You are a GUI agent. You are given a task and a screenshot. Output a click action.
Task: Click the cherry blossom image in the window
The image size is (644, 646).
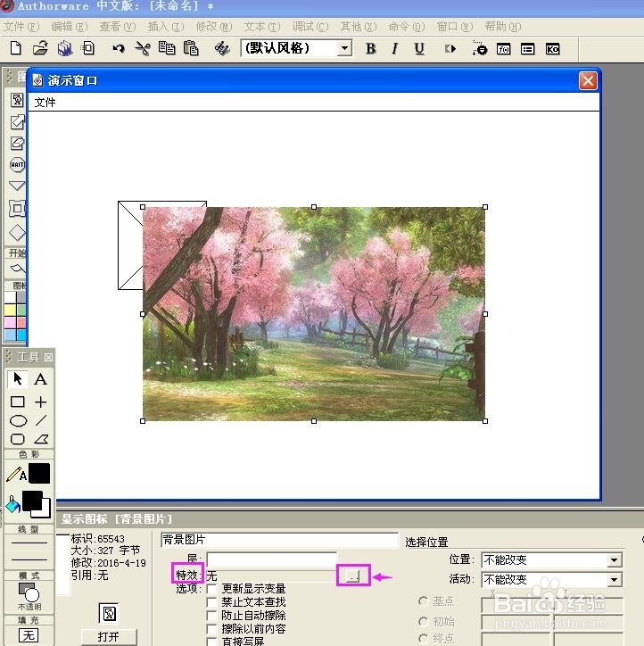tap(314, 314)
